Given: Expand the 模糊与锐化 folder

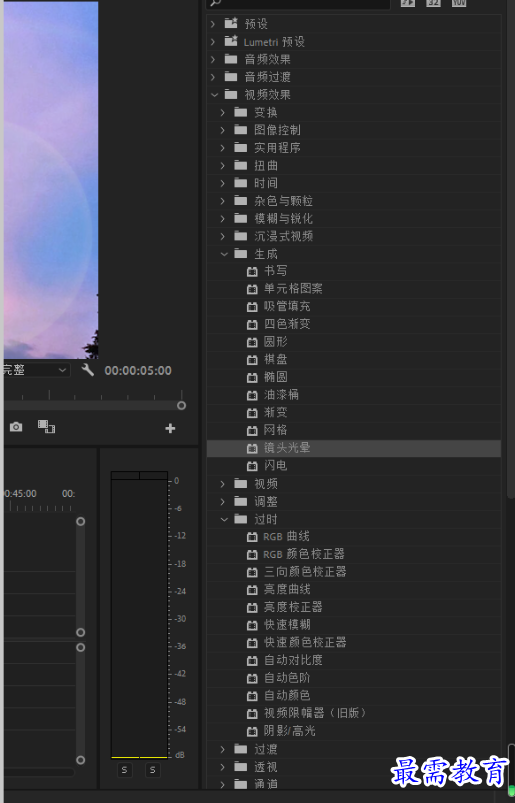Looking at the screenshot, I should [223, 219].
